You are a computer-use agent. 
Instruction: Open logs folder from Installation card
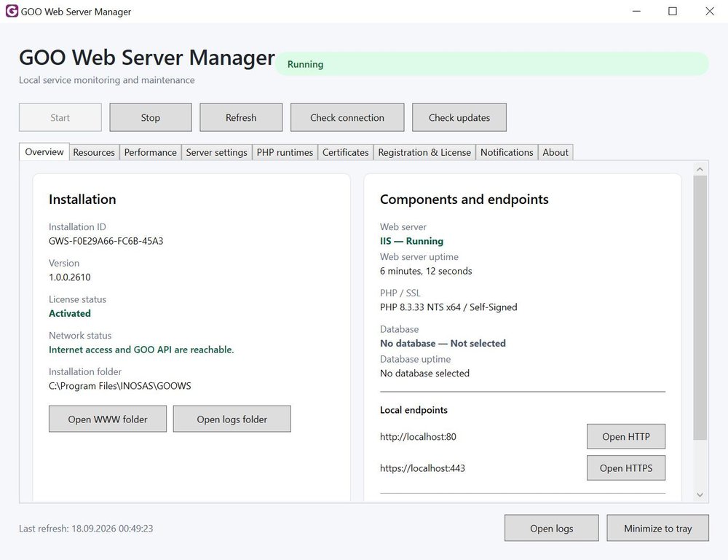point(232,419)
